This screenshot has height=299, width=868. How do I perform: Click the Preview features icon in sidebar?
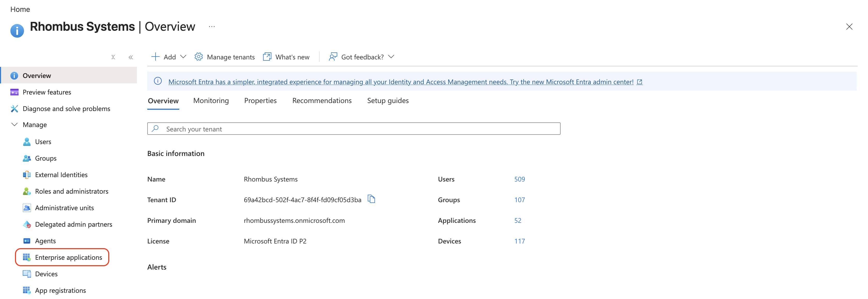(x=14, y=92)
